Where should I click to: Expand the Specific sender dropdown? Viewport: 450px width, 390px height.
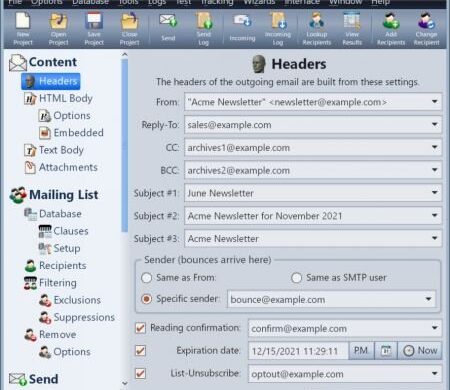tap(428, 299)
